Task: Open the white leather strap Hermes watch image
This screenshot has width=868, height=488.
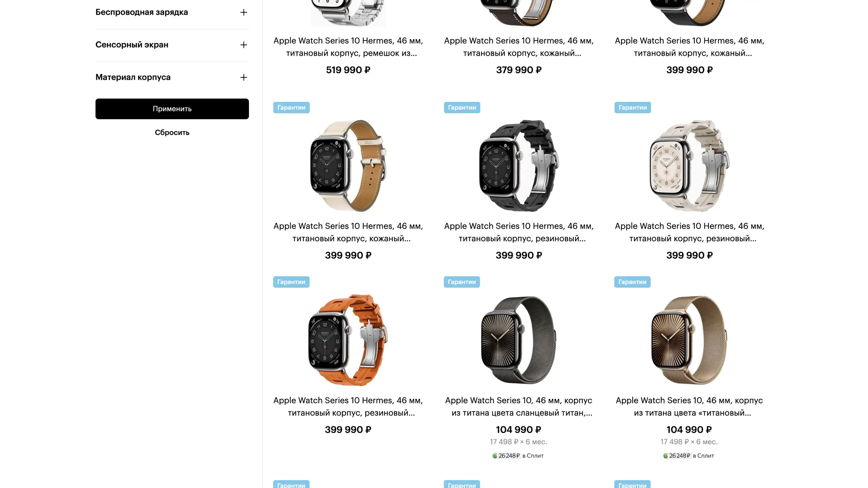Action: [348, 166]
